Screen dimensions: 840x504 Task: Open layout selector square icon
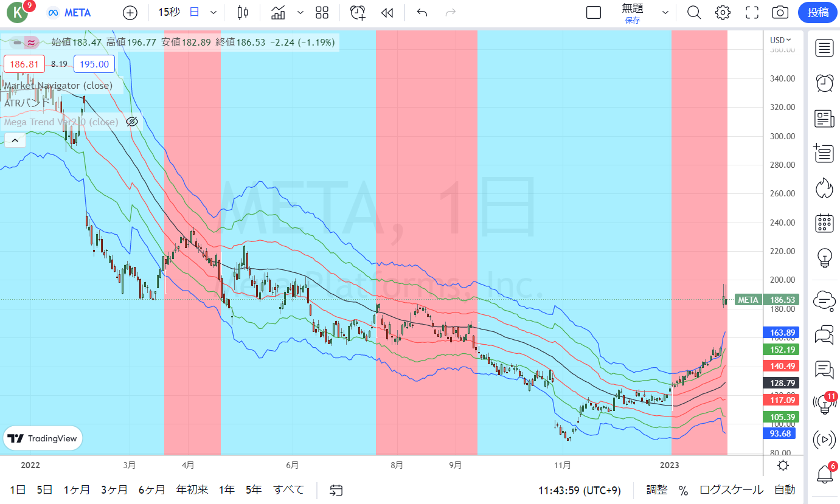[594, 13]
